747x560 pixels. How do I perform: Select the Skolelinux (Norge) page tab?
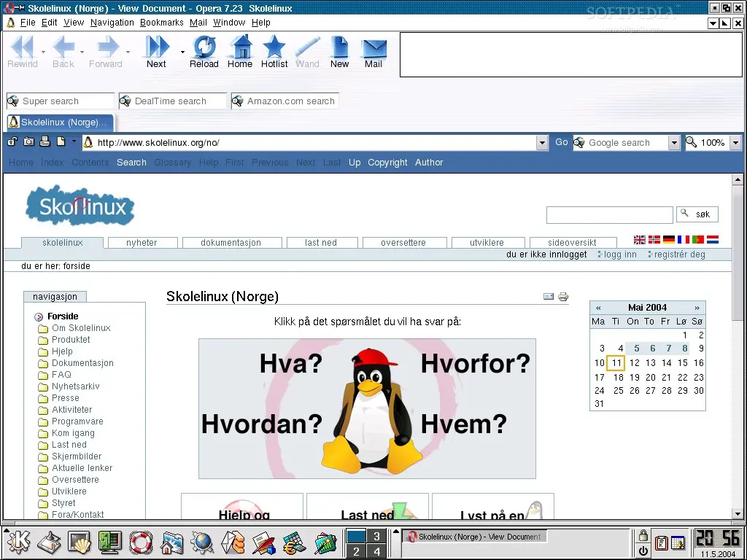pos(60,122)
